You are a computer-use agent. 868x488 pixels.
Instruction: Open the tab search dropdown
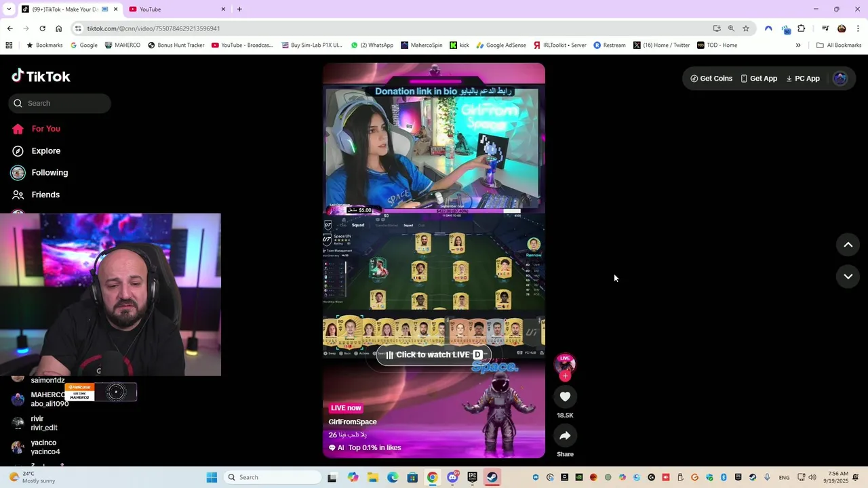point(9,9)
